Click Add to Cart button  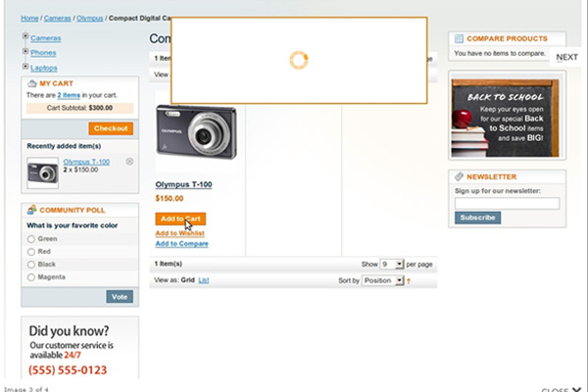pos(180,219)
